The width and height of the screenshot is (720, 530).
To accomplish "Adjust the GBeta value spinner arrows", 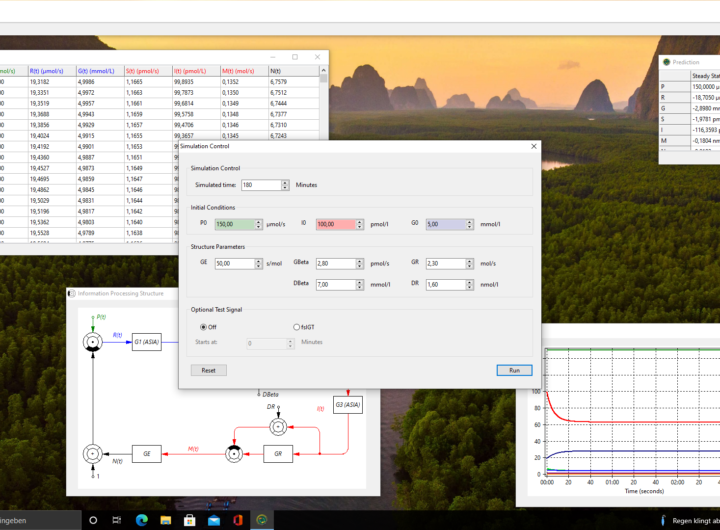I will point(360,264).
